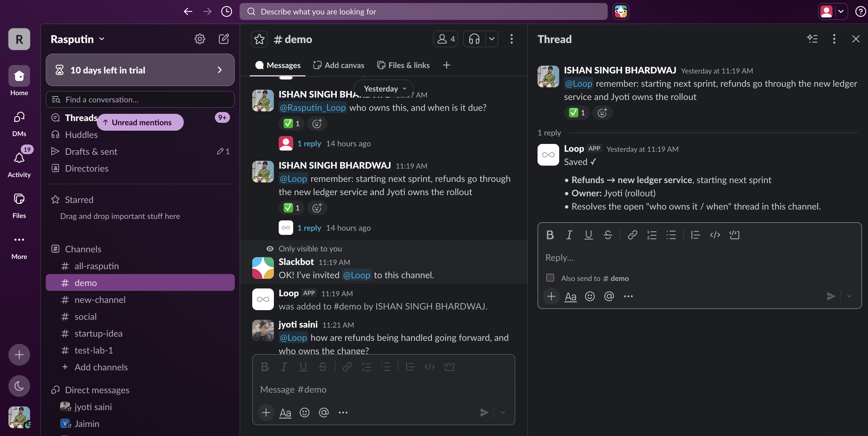
Task: Open More options in left rail
Action: point(19,247)
